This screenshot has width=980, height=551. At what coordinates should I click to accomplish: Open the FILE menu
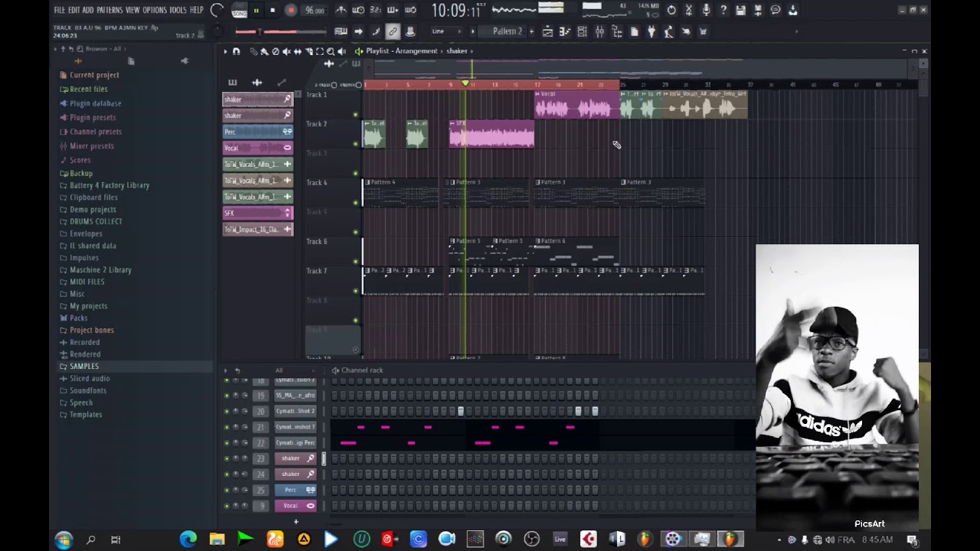[59, 10]
